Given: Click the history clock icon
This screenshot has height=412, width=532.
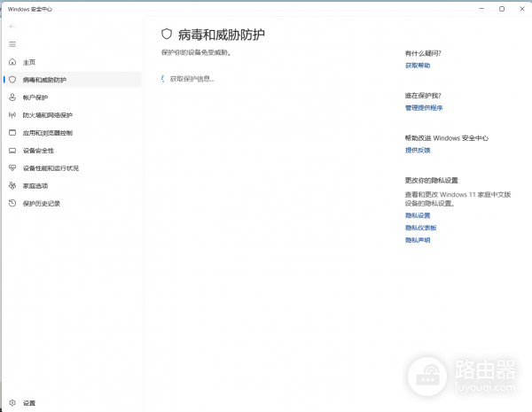Looking at the screenshot, I should 12,203.
